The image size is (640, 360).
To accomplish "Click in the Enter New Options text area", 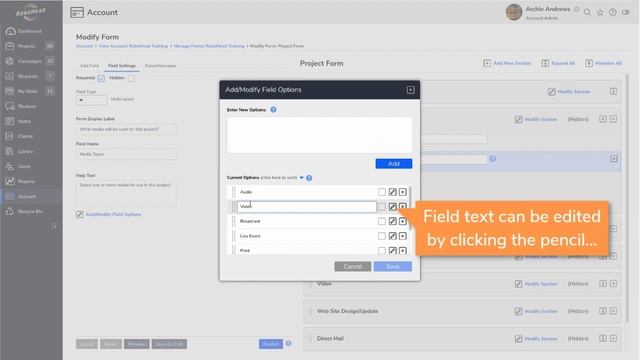I will tap(320, 135).
